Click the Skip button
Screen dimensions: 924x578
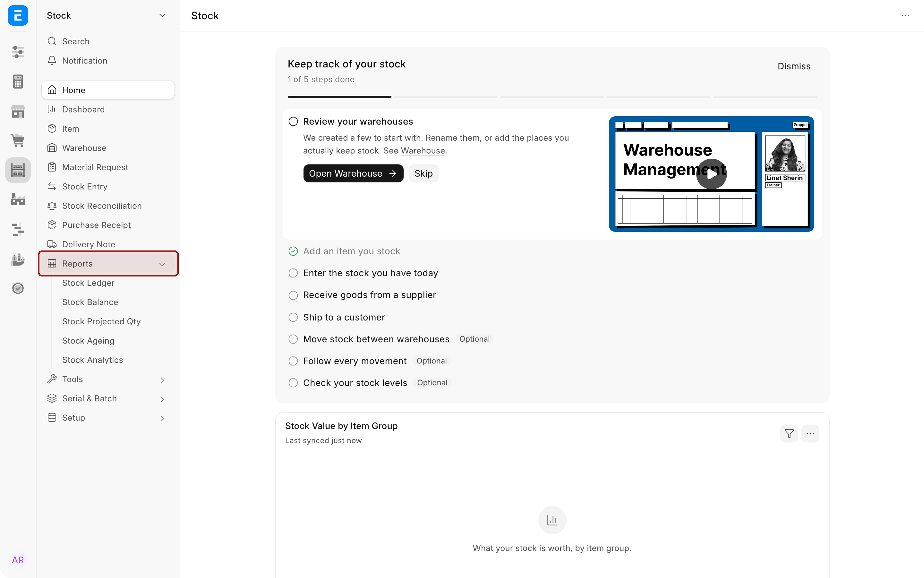pos(424,173)
